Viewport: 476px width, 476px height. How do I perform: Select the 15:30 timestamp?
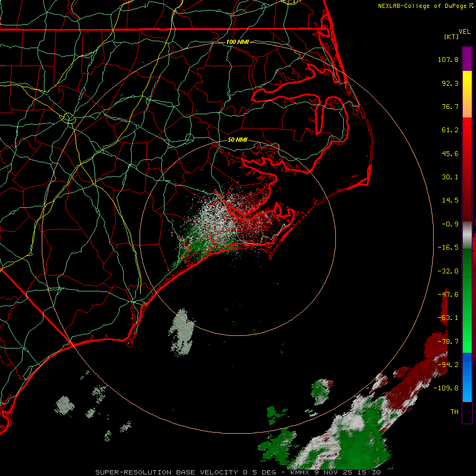(x=370, y=472)
